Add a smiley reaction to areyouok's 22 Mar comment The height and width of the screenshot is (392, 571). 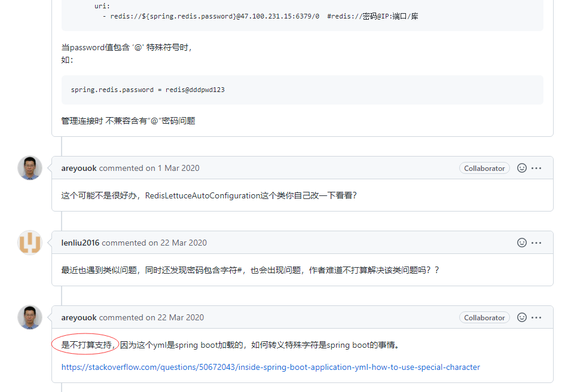[x=521, y=317]
